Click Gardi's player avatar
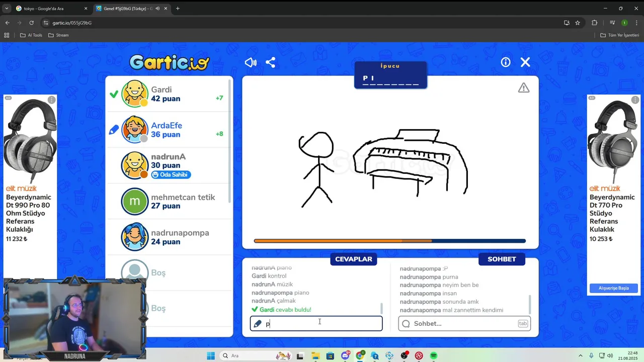 (134, 94)
